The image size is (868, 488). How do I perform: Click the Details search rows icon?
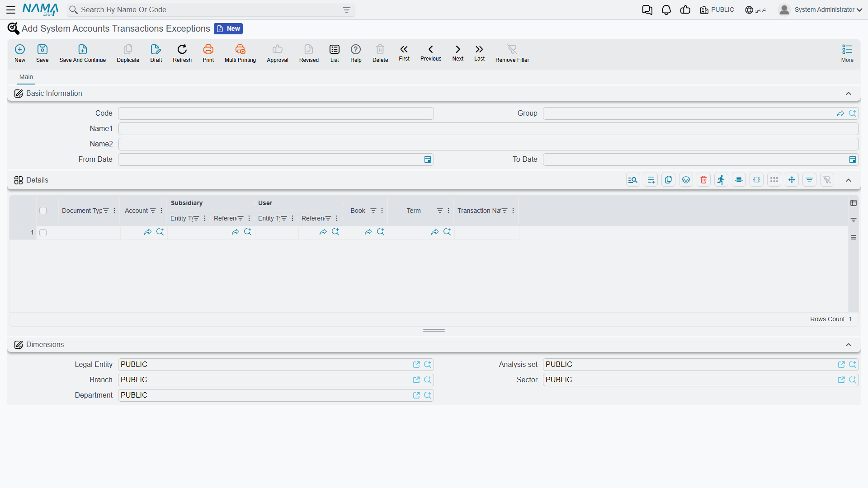point(633,180)
